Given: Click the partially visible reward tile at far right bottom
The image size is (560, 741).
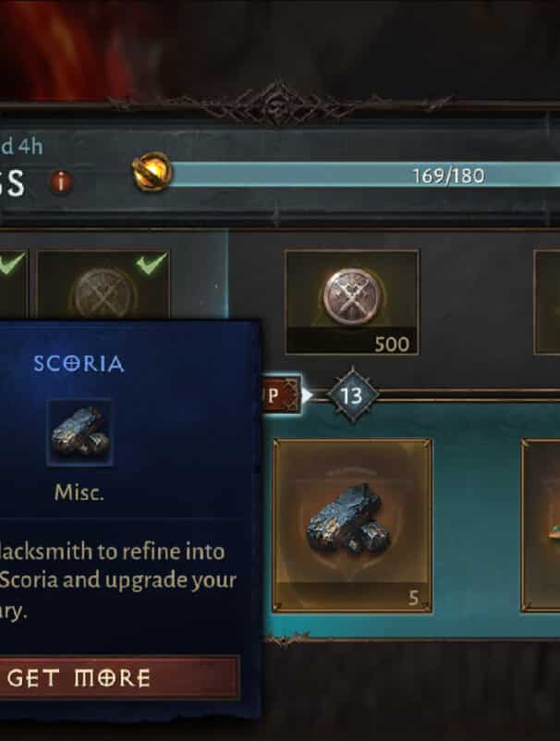Looking at the screenshot, I should coord(542,526).
